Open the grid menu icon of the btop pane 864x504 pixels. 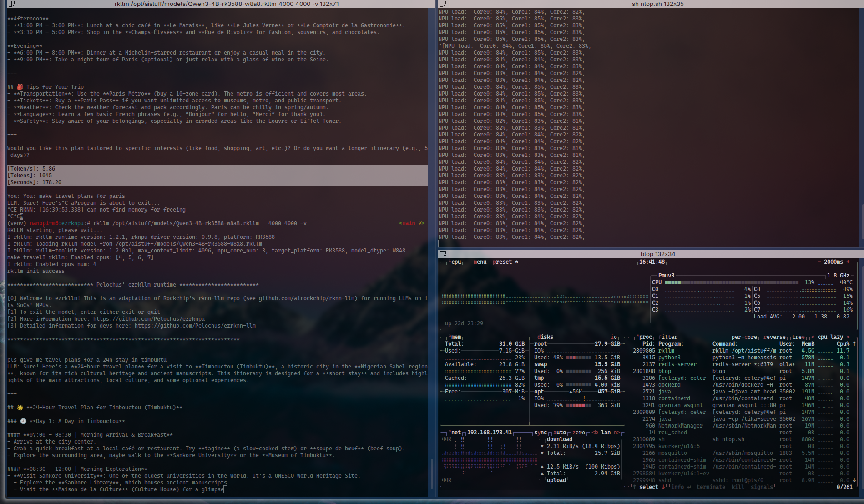443,254
